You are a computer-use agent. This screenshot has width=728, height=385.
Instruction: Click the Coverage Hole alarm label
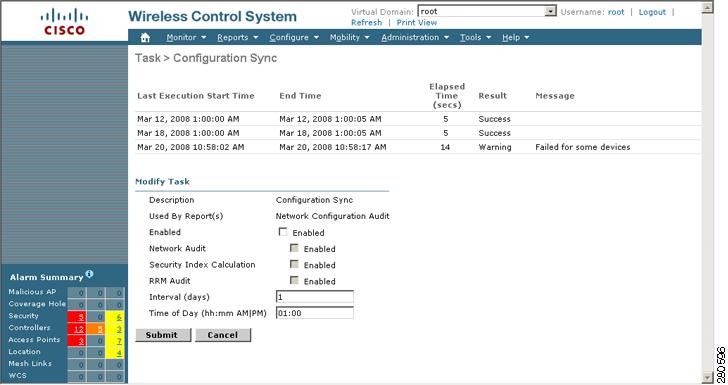tap(37, 304)
